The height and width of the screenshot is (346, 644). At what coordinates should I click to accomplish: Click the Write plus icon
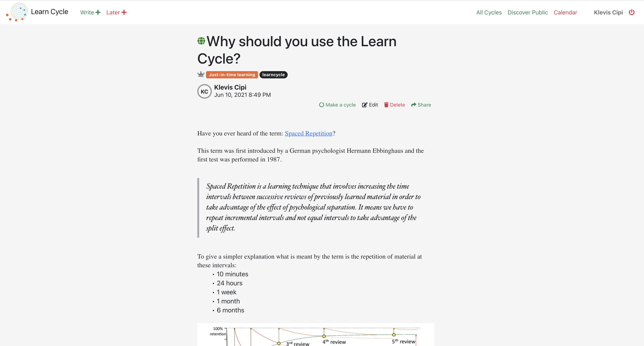98,12
